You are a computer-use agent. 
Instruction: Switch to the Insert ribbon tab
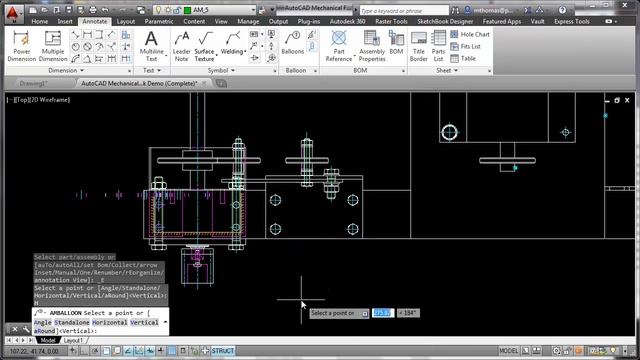[x=65, y=21]
